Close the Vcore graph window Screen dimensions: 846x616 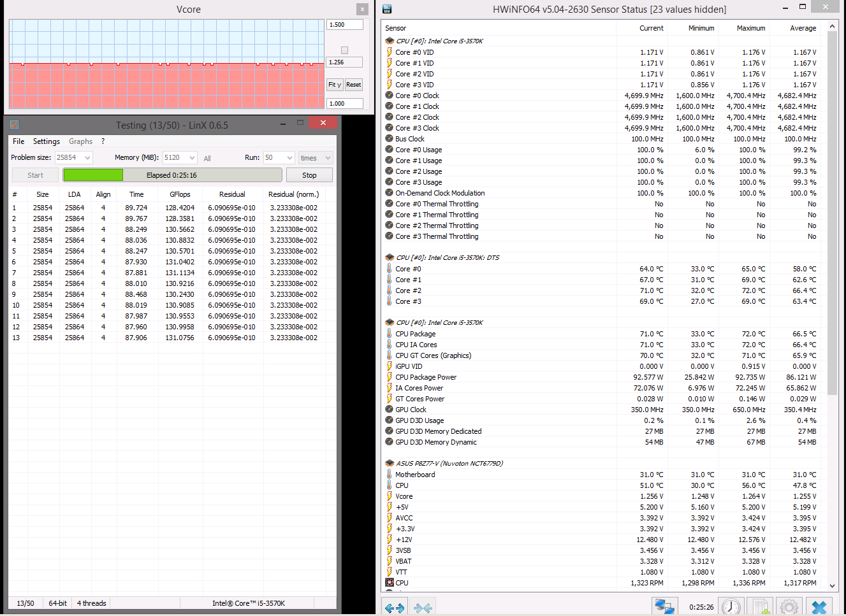[x=362, y=9]
